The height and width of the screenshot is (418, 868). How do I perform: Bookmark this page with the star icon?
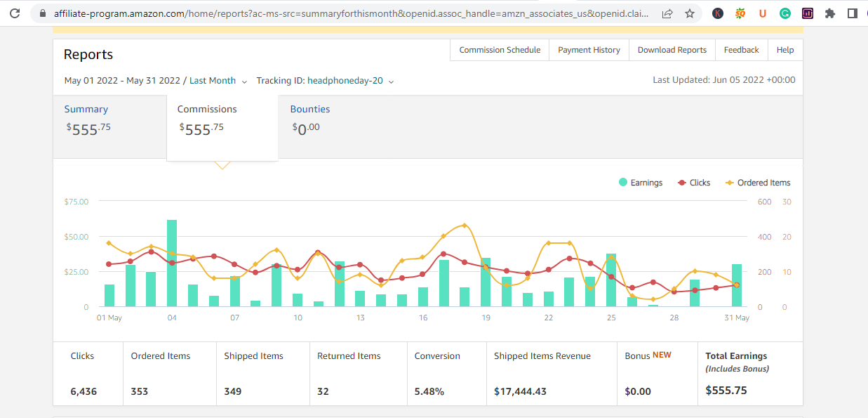690,13
